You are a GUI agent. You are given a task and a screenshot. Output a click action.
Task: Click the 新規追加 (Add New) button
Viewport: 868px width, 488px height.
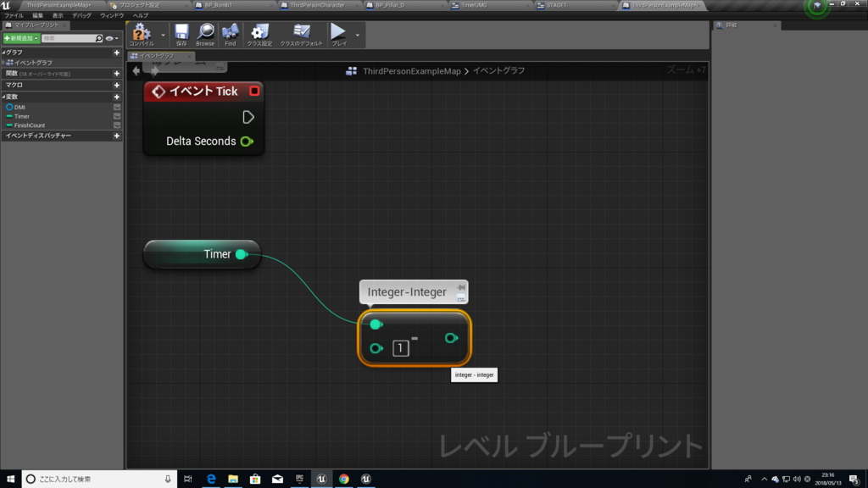[21, 38]
